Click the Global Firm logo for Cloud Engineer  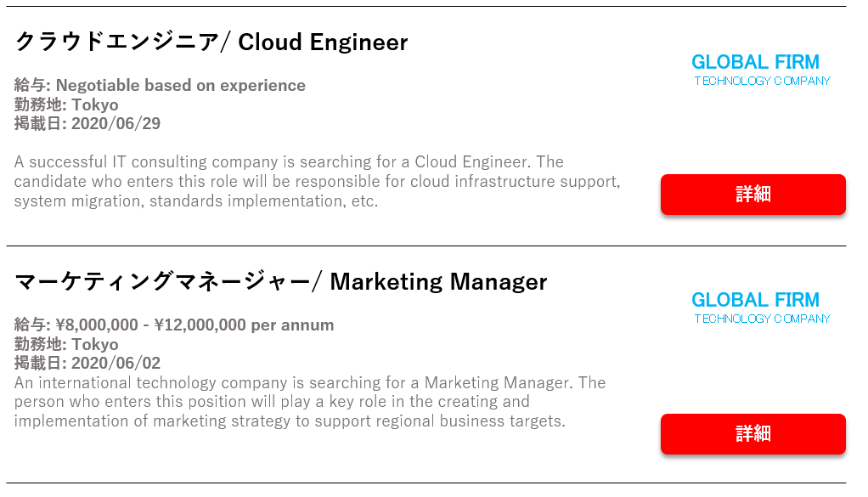(761, 70)
